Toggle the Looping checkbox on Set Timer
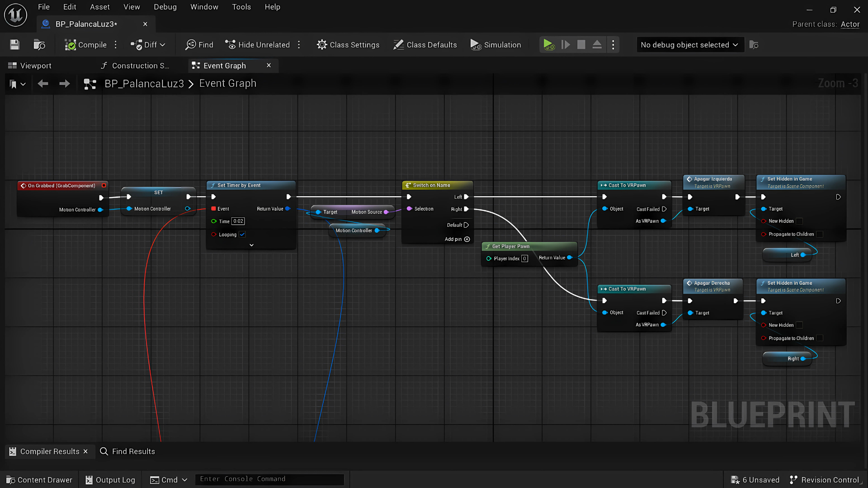The width and height of the screenshot is (868, 488). tap(242, 234)
